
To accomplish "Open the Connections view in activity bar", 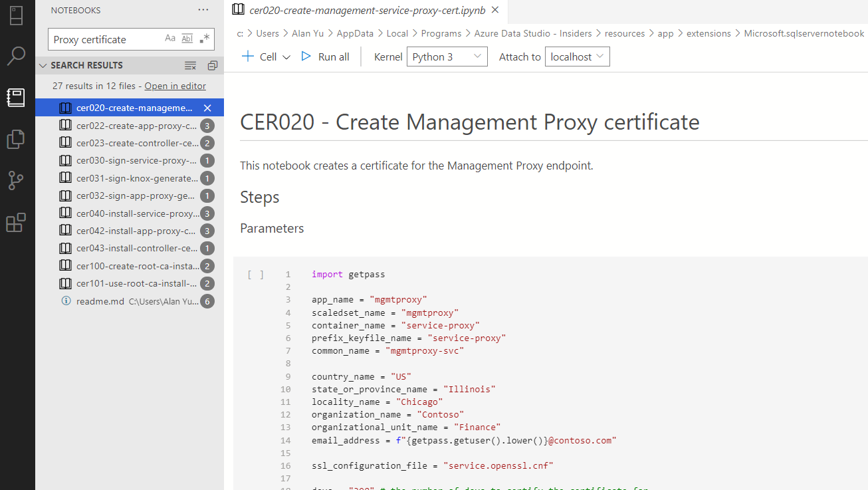I will 17,17.
